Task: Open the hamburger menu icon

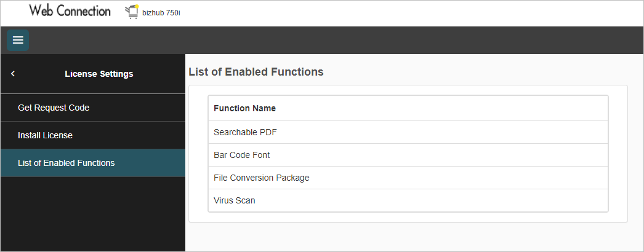Action: point(18,40)
